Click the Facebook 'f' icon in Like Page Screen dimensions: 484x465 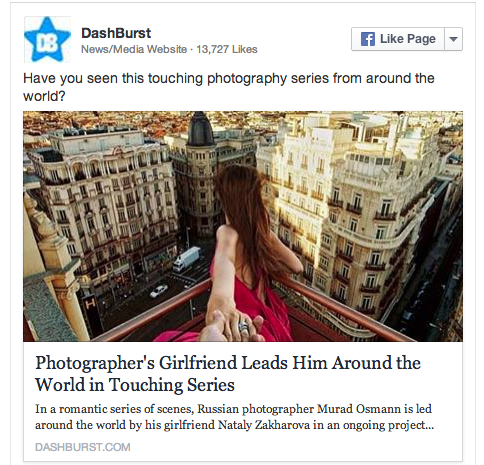(x=368, y=39)
